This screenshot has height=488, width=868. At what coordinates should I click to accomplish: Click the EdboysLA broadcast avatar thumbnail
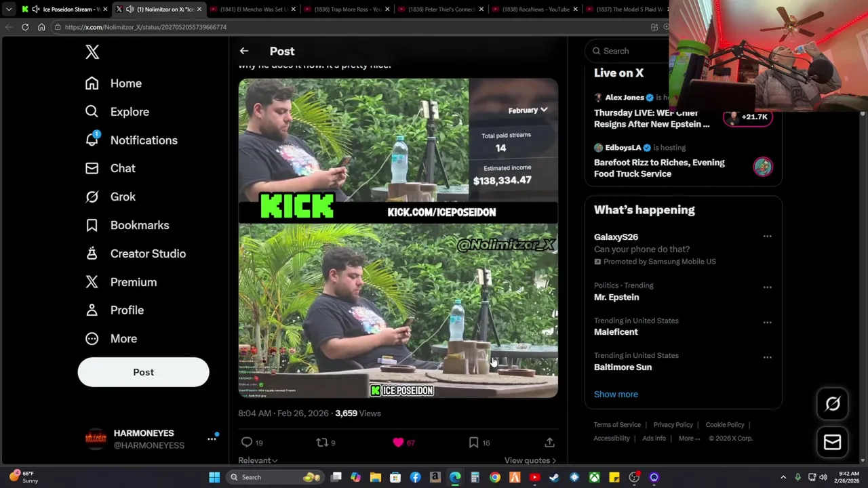click(x=763, y=166)
